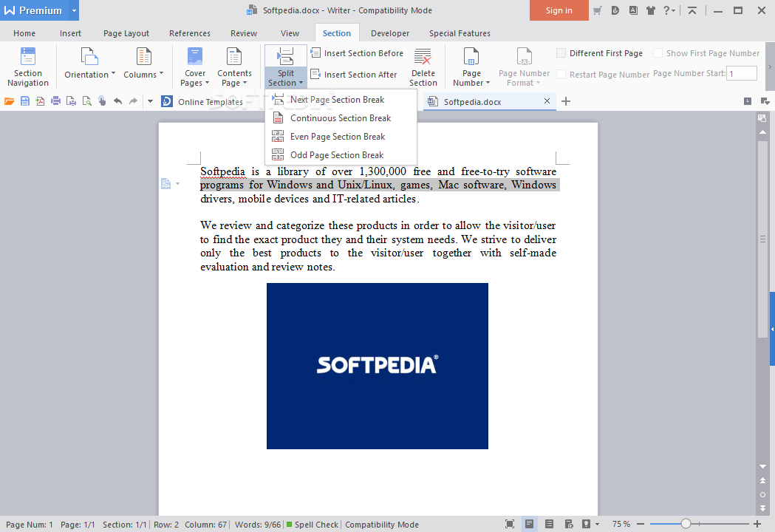Select Even Page Section Break
This screenshot has height=532, width=775.
[341, 137]
